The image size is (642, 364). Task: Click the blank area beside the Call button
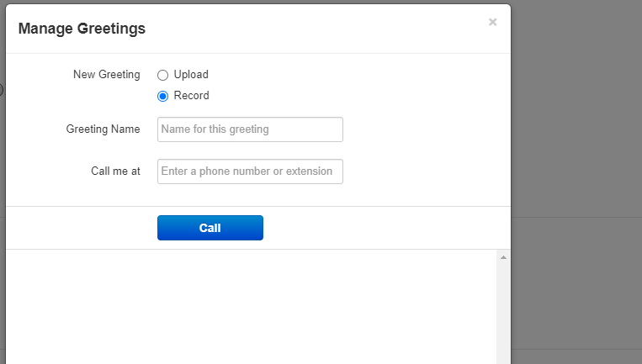379,228
